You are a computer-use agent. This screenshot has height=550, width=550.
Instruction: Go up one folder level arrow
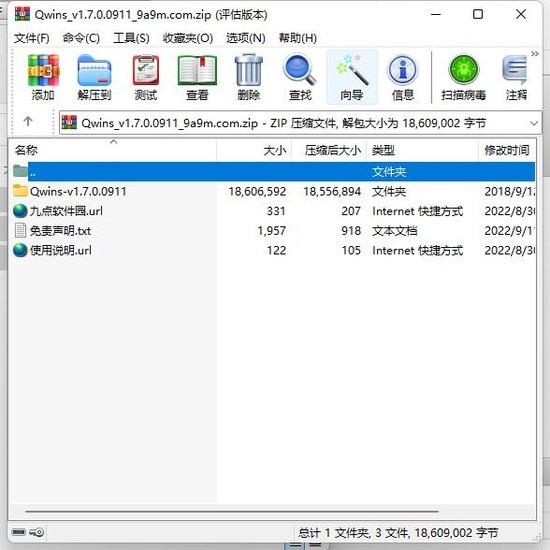28,121
